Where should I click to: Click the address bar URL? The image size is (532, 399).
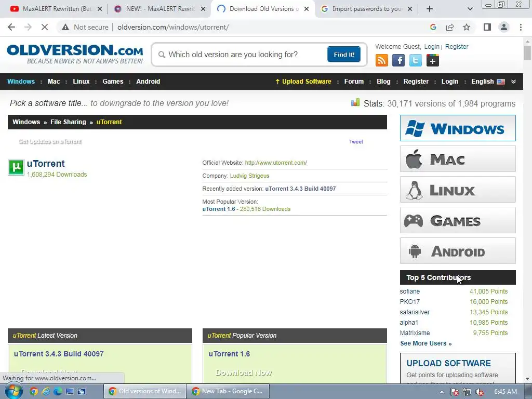point(173,27)
